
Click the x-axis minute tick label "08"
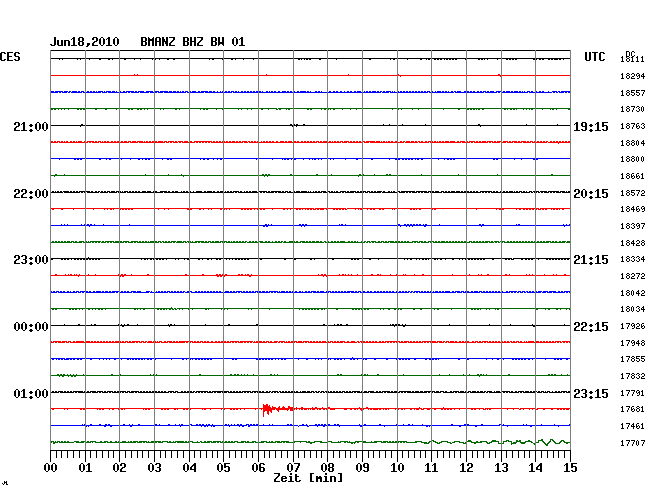coord(327,468)
